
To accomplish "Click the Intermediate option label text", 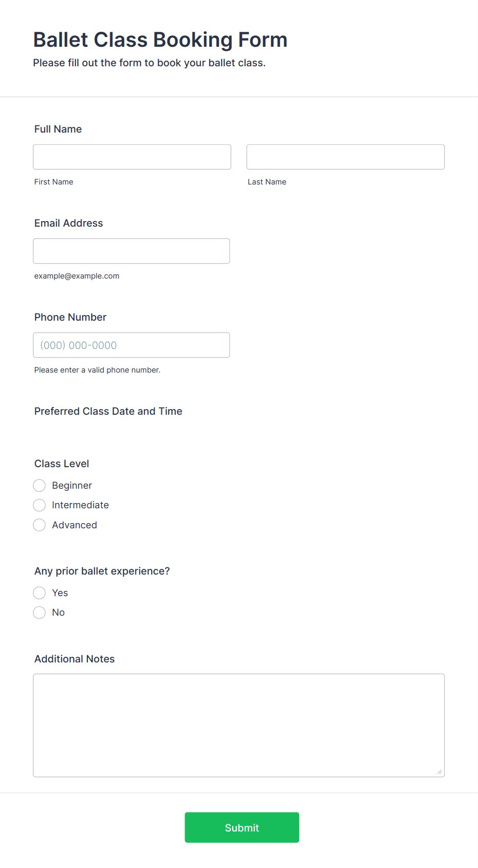I will click(80, 505).
